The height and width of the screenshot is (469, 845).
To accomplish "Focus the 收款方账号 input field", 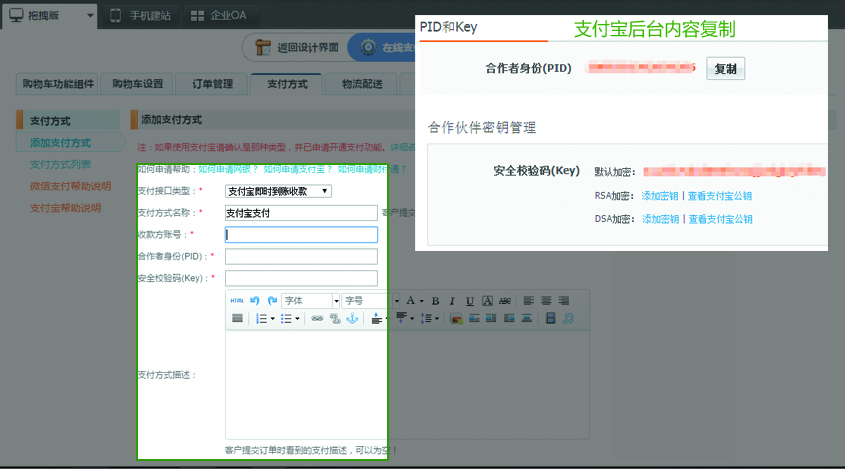I will (x=301, y=234).
